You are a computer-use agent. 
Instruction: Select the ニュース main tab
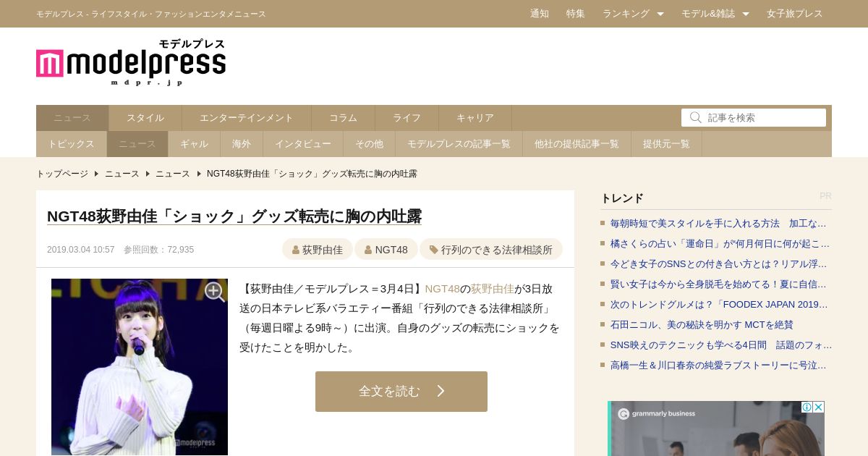coord(72,118)
